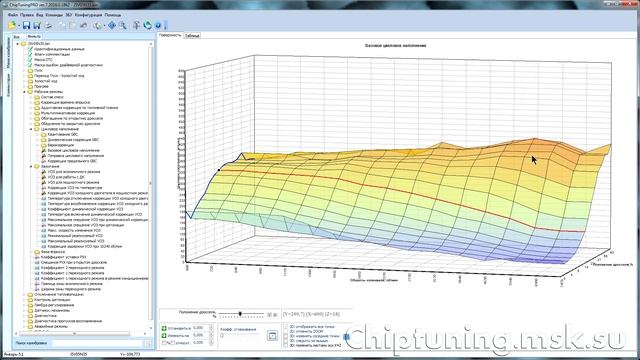The image size is (640, 360).
Task: Switch to the Поверхность tab
Action: coord(170,36)
